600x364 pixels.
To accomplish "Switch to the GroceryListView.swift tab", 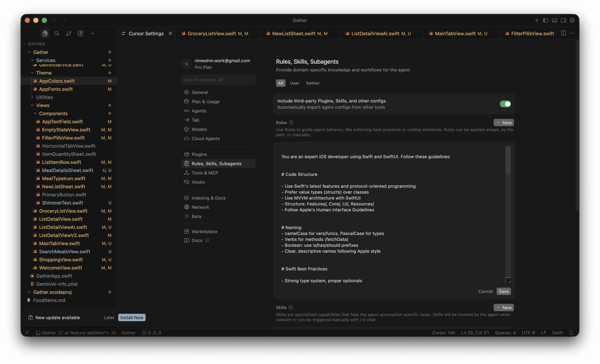I will pos(212,34).
